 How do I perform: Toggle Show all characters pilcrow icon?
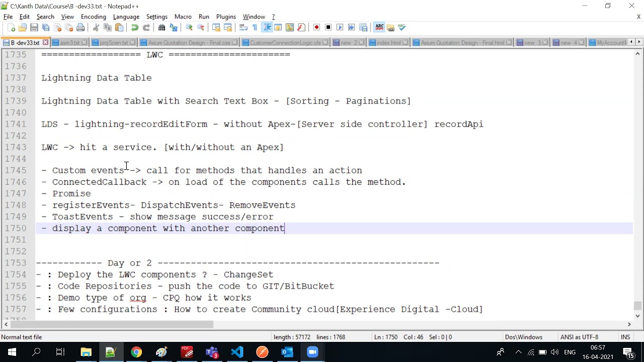(x=255, y=28)
